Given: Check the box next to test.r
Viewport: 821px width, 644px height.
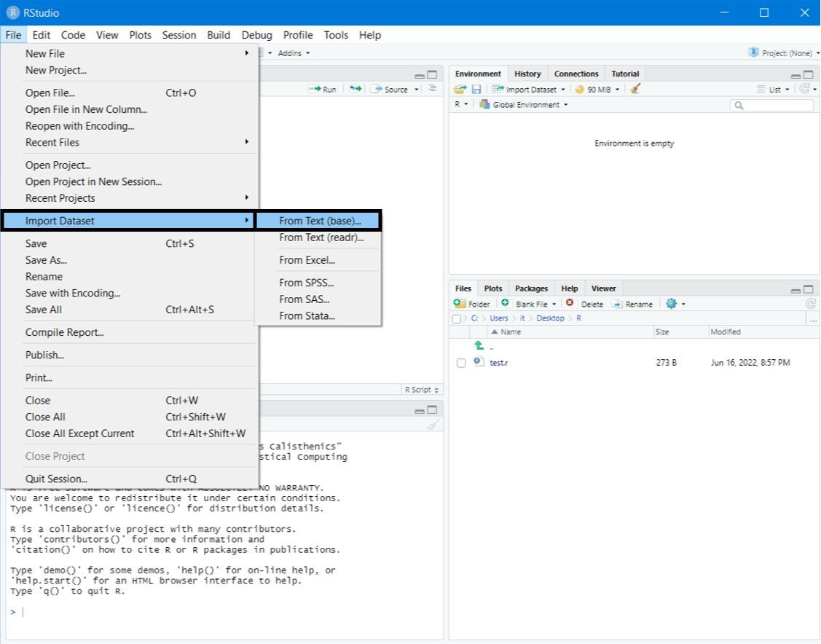Looking at the screenshot, I should [x=460, y=362].
